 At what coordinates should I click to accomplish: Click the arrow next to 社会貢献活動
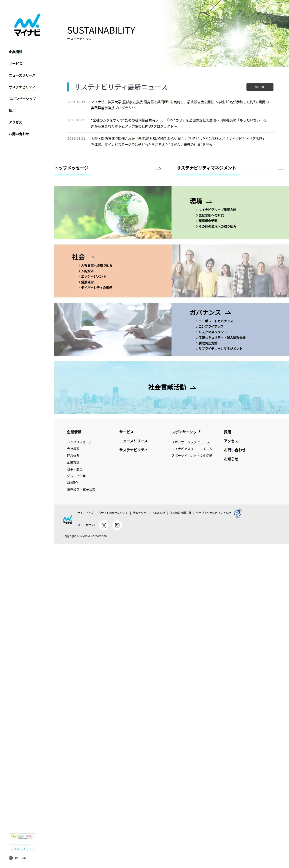click(x=193, y=388)
